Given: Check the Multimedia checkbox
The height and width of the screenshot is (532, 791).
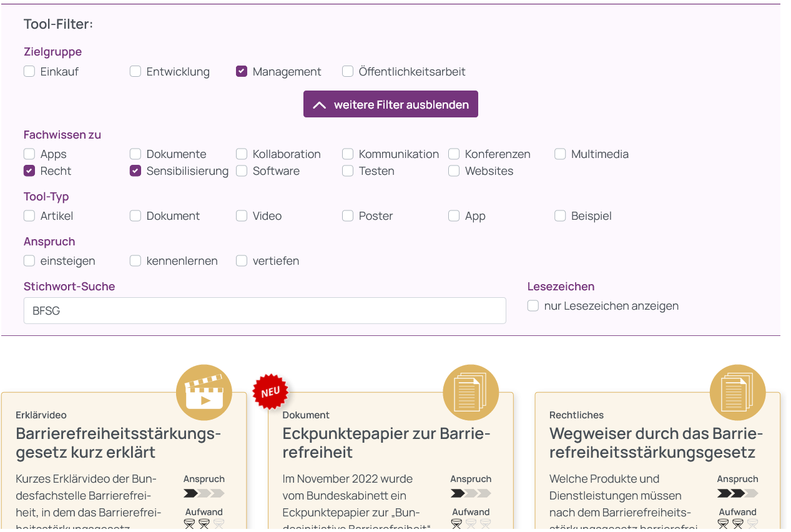Looking at the screenshot, I should (560, 154).
